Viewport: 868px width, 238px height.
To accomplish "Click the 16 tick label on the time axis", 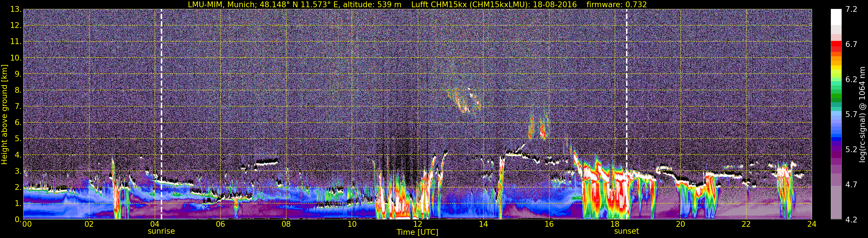I will [549, 224].
